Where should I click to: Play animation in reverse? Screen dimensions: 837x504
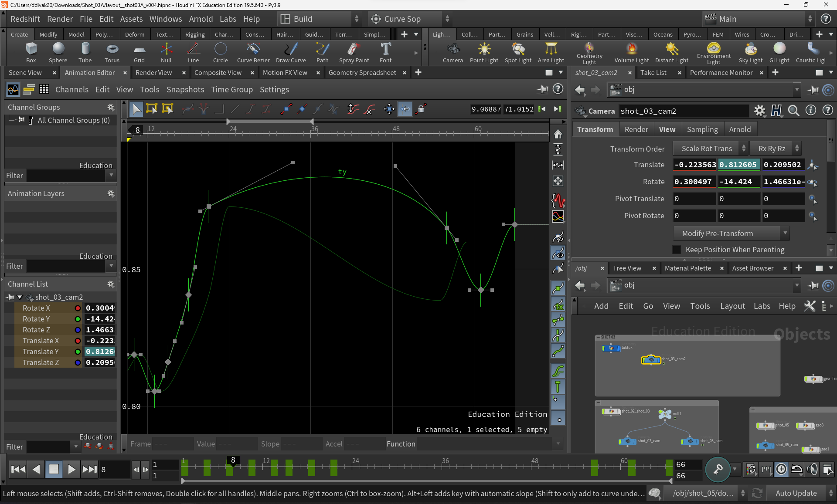click(x=37, y=469)
